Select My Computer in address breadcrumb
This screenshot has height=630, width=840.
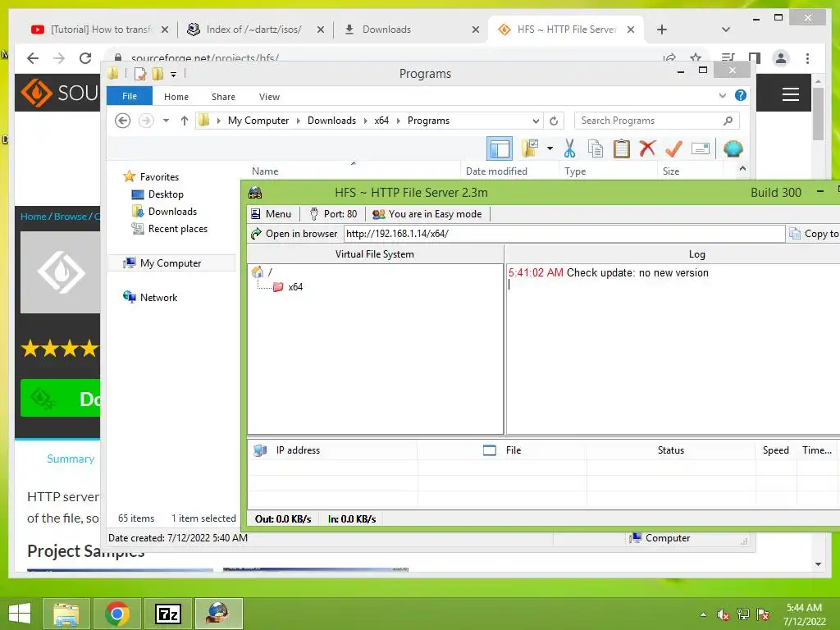tap(258, 121)
